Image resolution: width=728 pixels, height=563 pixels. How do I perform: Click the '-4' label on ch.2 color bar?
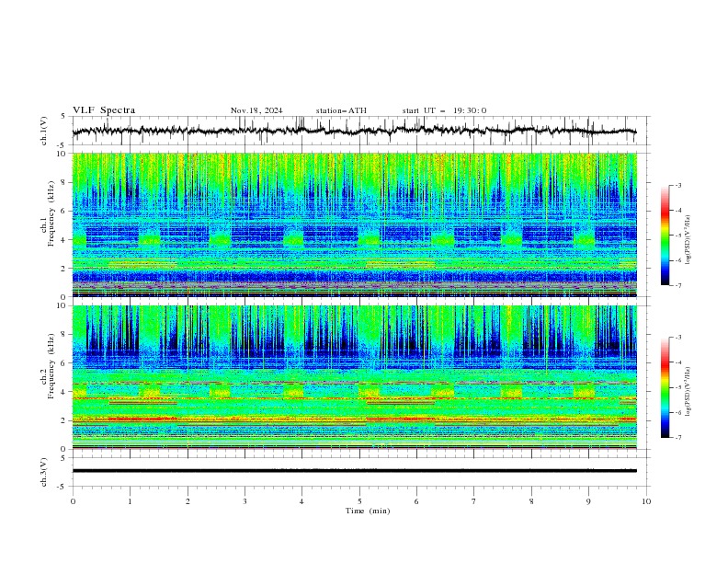click(x=678, y=362)
